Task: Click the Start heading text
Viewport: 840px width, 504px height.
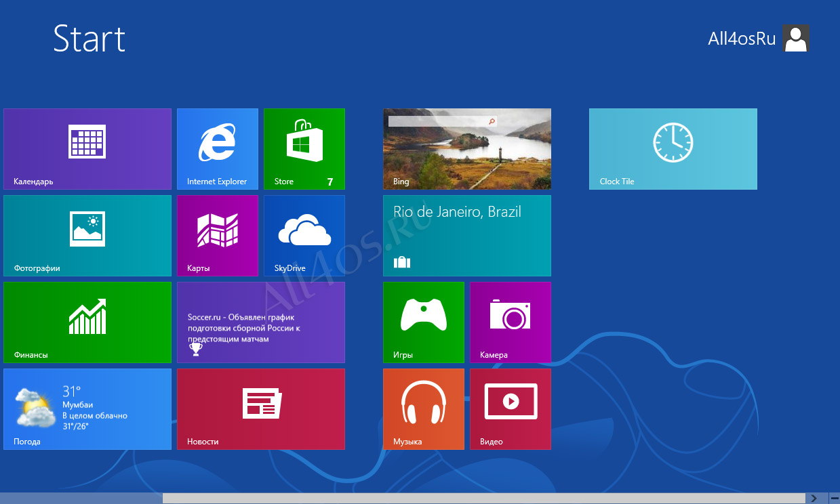Action: tap(89, 39)
